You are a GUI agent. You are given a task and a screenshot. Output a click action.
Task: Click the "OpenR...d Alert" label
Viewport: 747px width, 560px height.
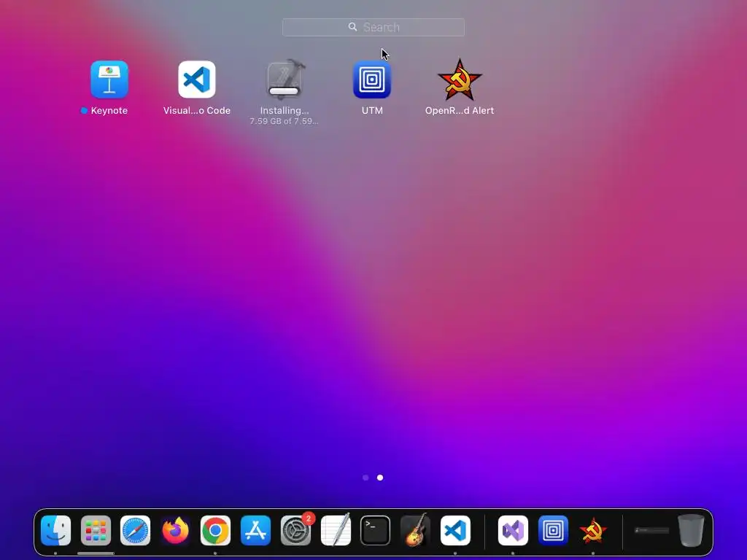coord(460,111)
